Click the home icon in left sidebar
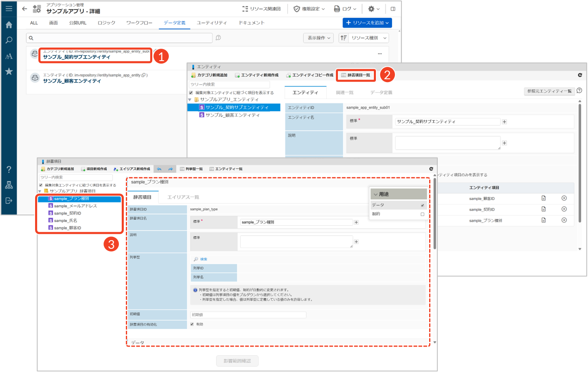This screenshot has width=588, height=373. (9, 25)
